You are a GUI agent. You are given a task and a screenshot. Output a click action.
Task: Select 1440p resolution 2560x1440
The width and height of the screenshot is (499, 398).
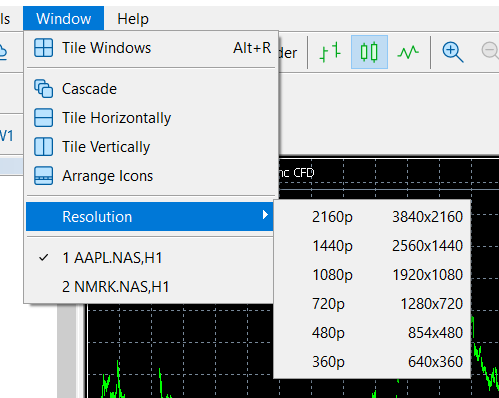(372, 246)
